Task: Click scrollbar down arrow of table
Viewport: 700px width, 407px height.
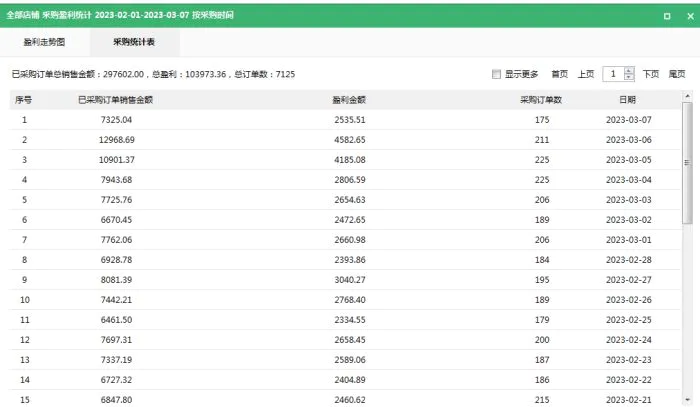Action: [x=688, y=400]
